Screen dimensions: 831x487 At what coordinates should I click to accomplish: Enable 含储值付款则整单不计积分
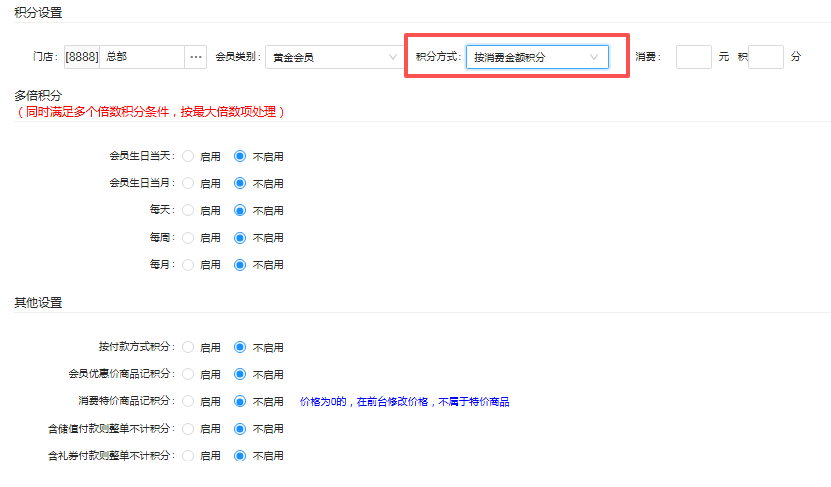pos(188,428)
